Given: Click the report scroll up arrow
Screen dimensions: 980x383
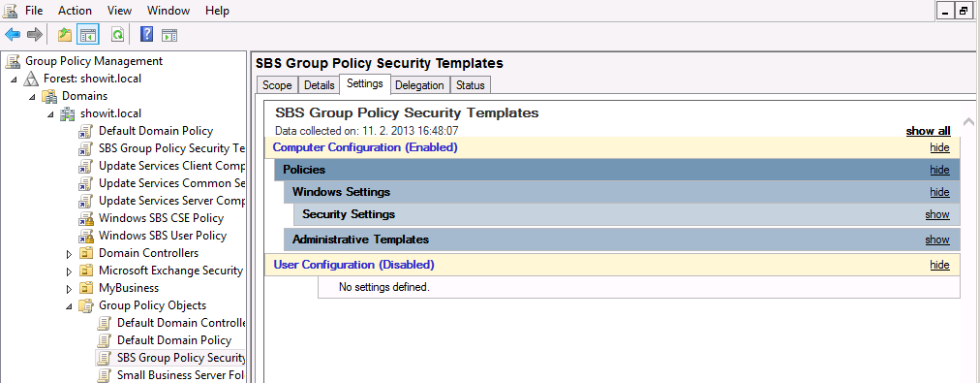Looking at the screenshot, I should tap(968, 121).
